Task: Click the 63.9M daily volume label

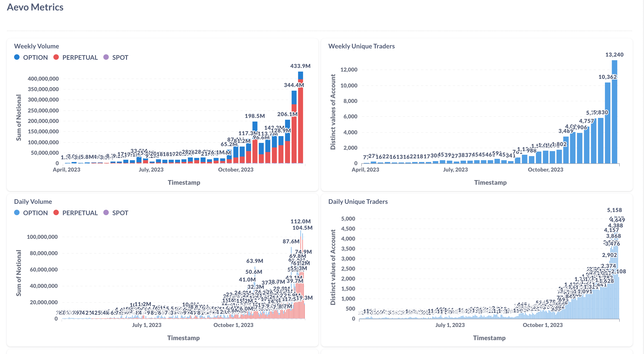Action: coord(255,261)
